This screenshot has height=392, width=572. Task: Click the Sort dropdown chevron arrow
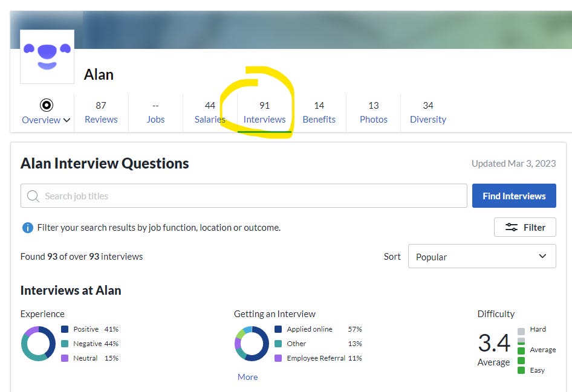click(x=542, y=256)
